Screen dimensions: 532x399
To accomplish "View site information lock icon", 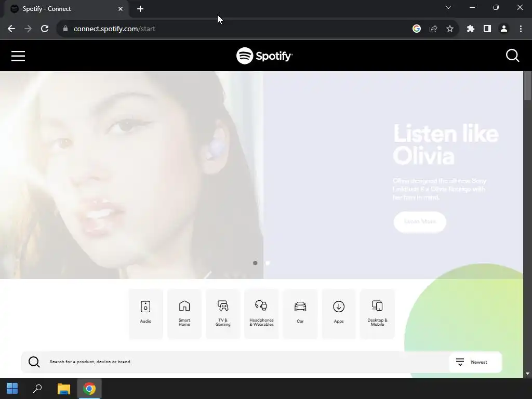I will (x=65, y=29).
